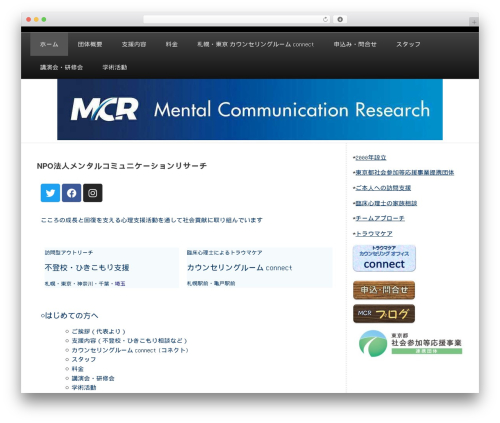
Task: Open 支援内容(不登校・ひきこもり相談など) list link
Action: click(x=129, y=341)
